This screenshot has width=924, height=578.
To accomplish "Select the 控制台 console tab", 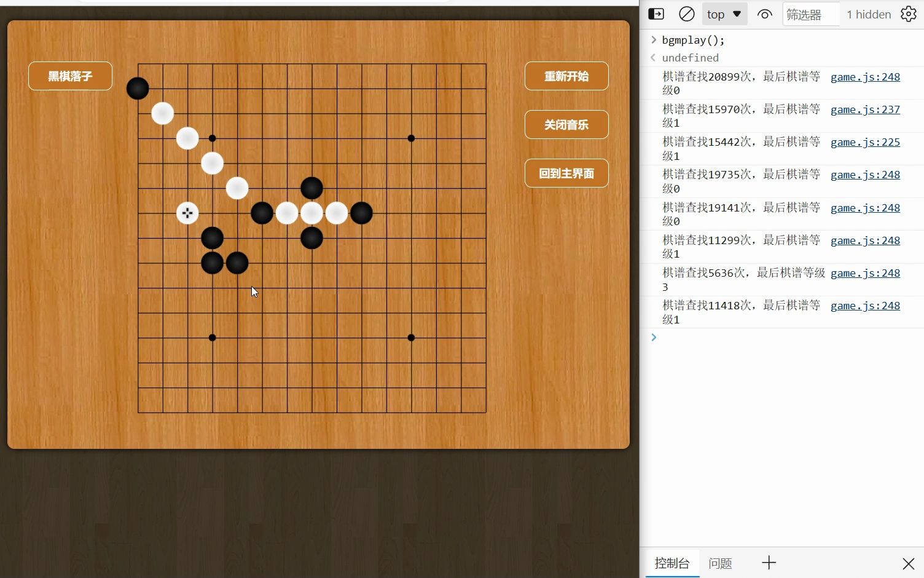I will pyautogui.click(x=672, y=563).
